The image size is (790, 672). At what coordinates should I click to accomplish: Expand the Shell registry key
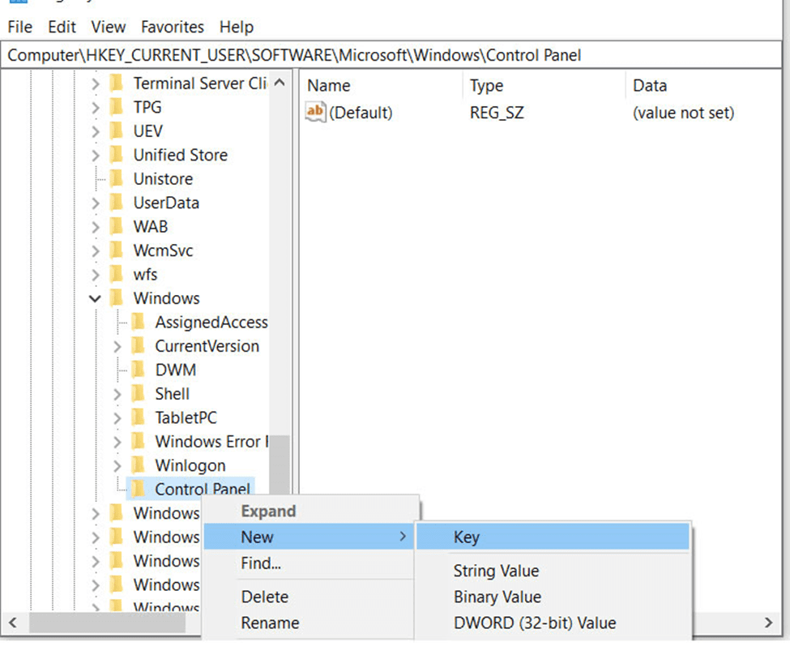point(117,394)
